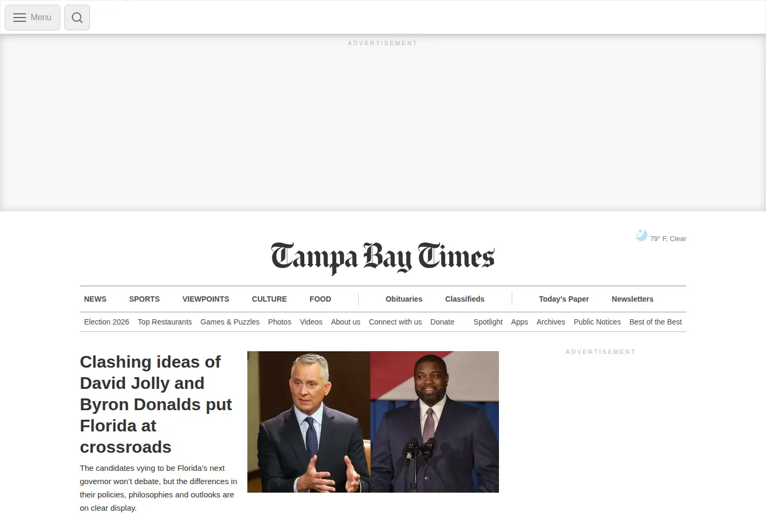Open the Spotlight link
Viewport: 766px width, 532px height.
click(x=488, y=322)
